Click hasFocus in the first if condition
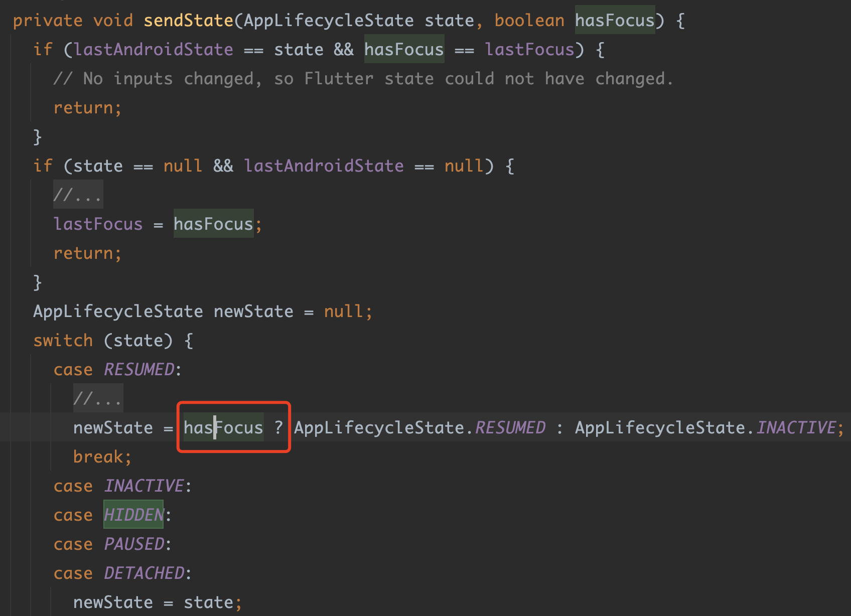Image resolution: width=851 pixels, height=616 pixels. coord(404,50)
